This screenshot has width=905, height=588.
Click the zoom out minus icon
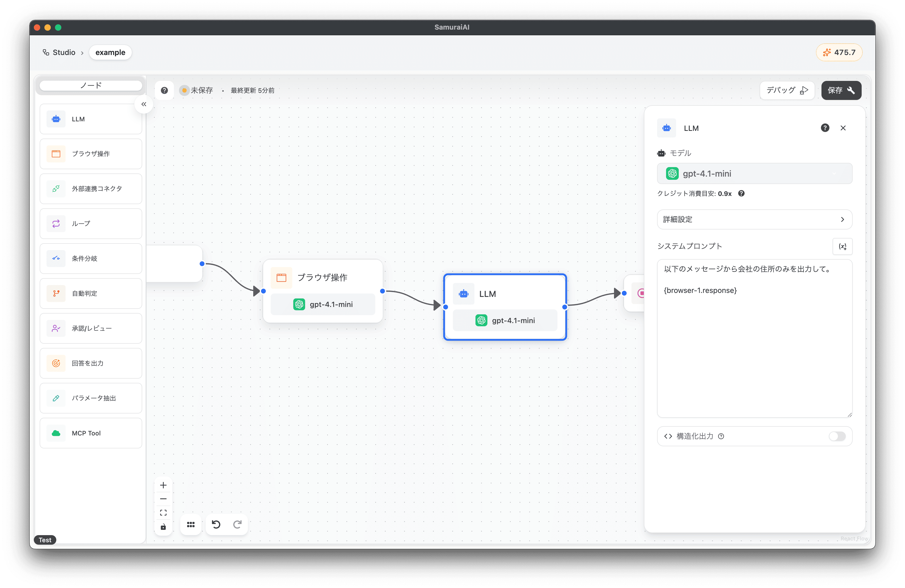(163, 499)
